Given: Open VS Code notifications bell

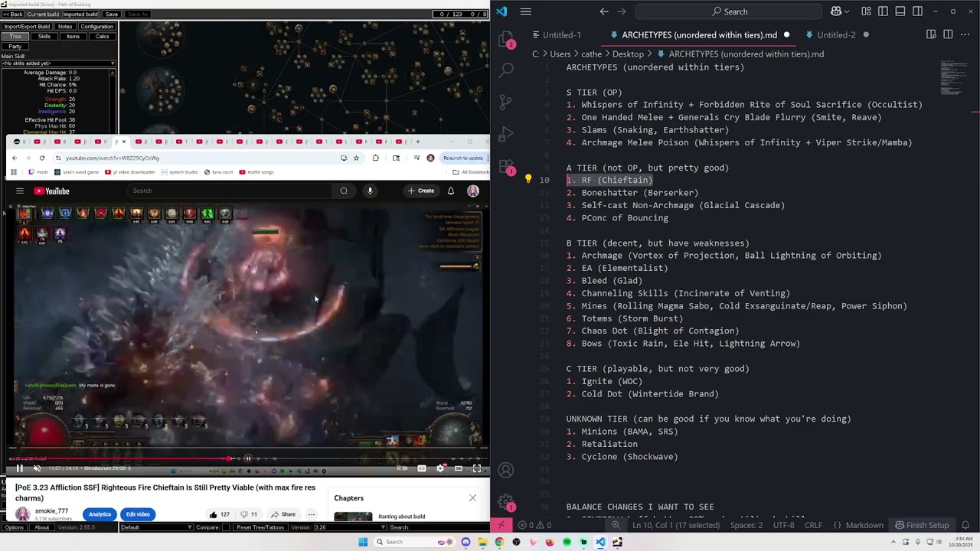Looking at the screenshot, I should click(965, 525).
